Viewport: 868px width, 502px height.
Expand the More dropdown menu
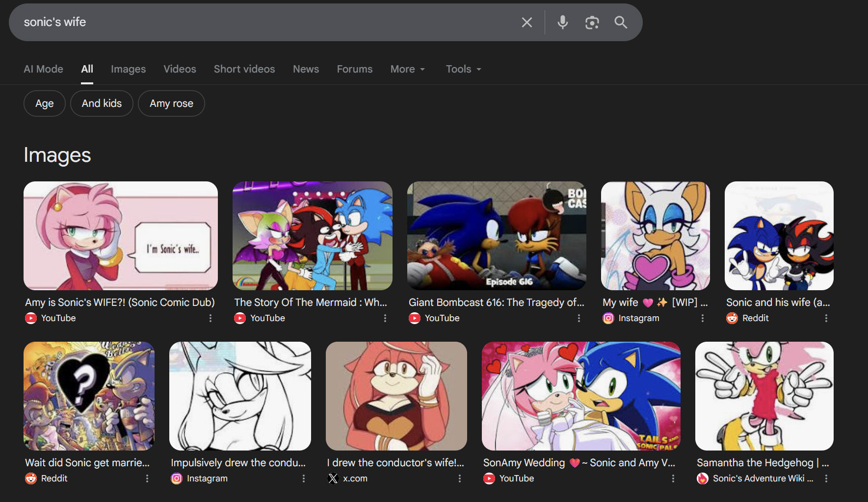408,69
